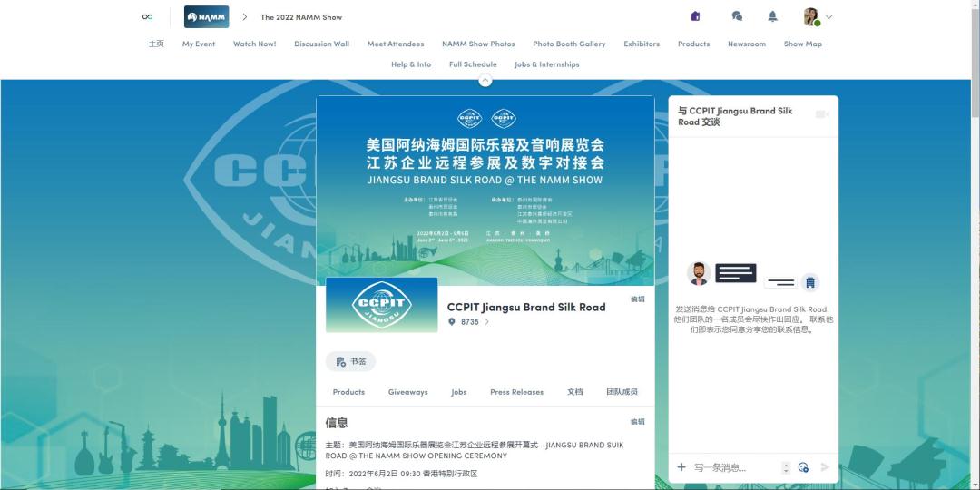
Task: Open the Newsroom menu item
Action: [x=747, y=44]
